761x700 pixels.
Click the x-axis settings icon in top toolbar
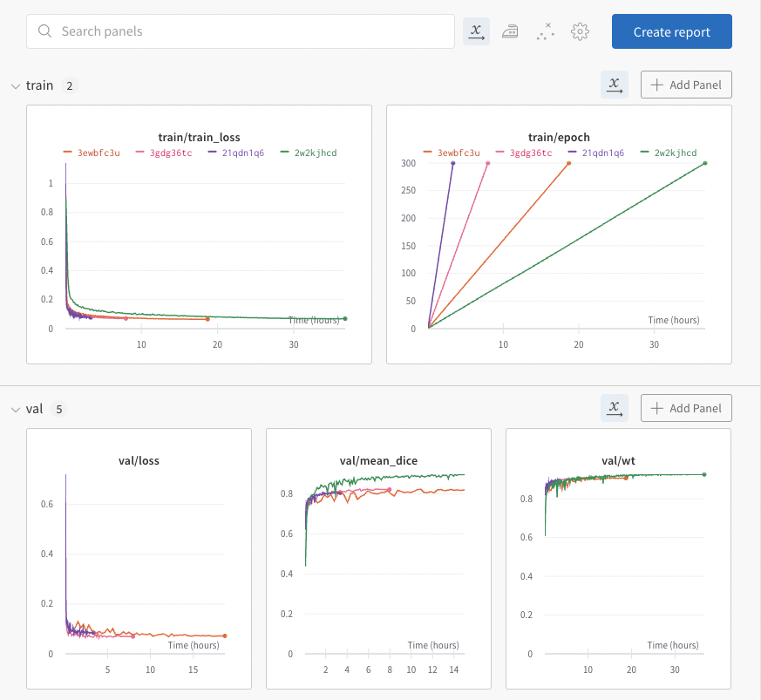pos(476,31)
